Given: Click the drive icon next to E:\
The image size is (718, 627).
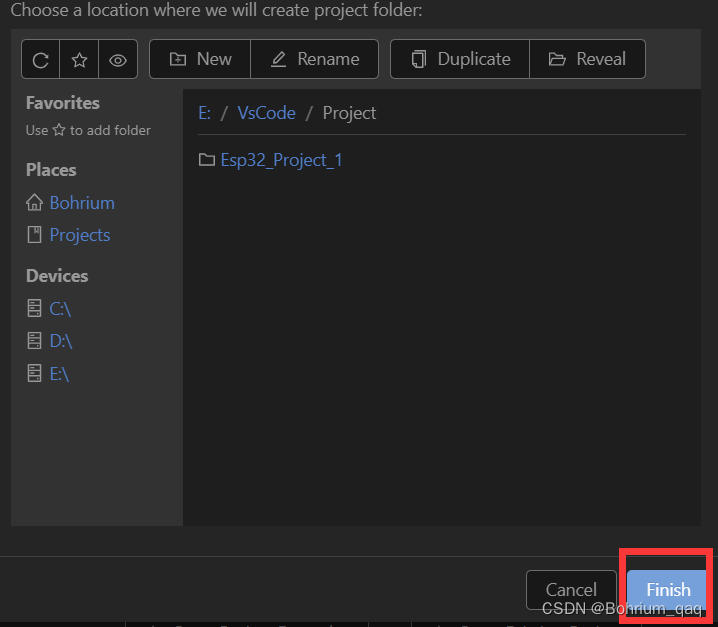Looking at the screenshot, I should (x=34, y=373).
